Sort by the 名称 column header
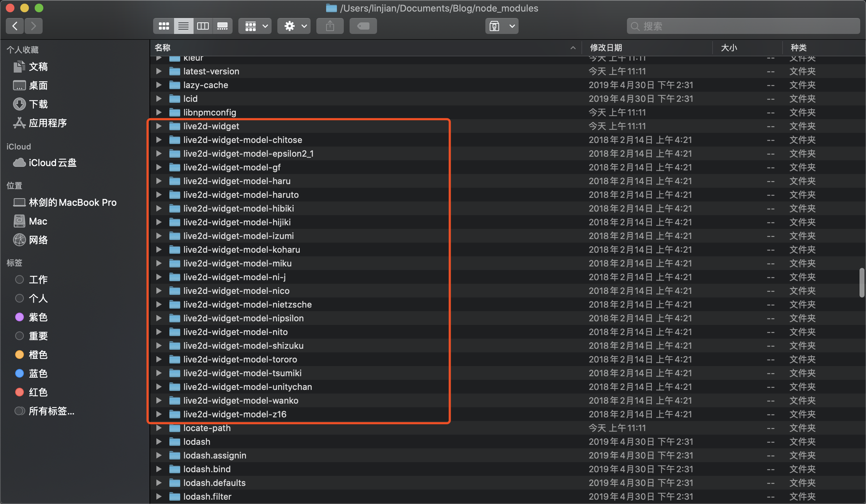Viewport: 866px width, 504px height. (x=365, y=48)
